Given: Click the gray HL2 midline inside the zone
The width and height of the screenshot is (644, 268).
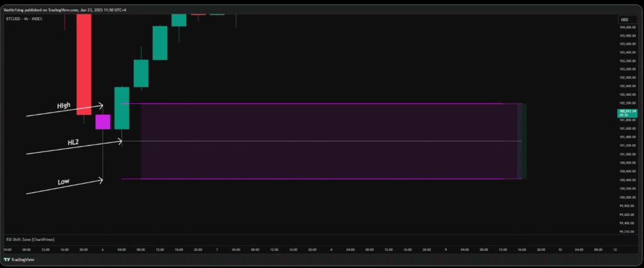Looking at the screenshot, I should (x=314, y=141).
